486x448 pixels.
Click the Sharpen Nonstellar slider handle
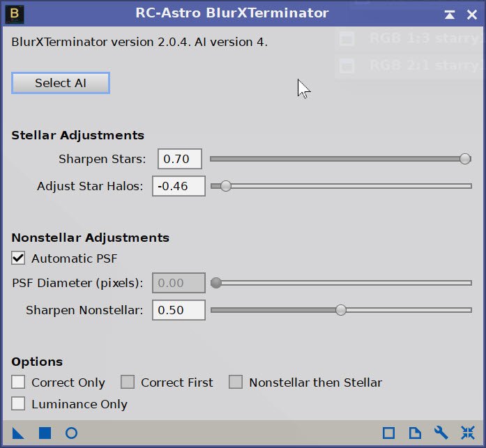click(341, 310)
